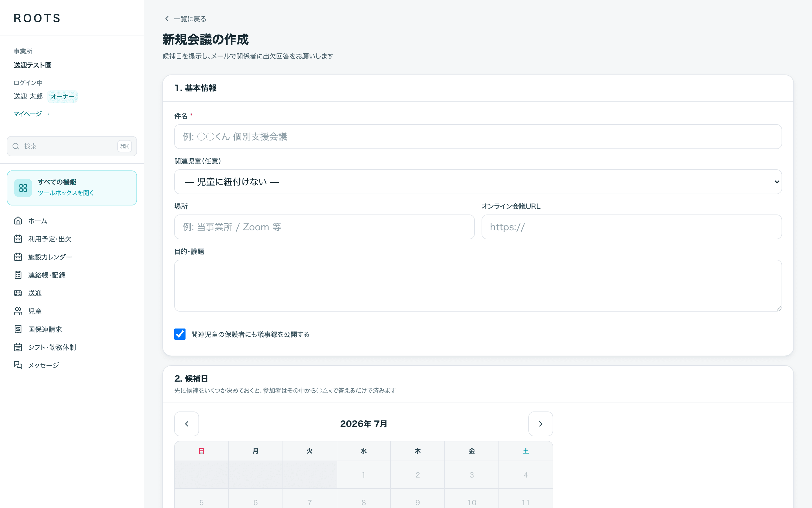Open 児童 in the sidebar
This screenshot has width=812, height=508.
click(72, 311)
